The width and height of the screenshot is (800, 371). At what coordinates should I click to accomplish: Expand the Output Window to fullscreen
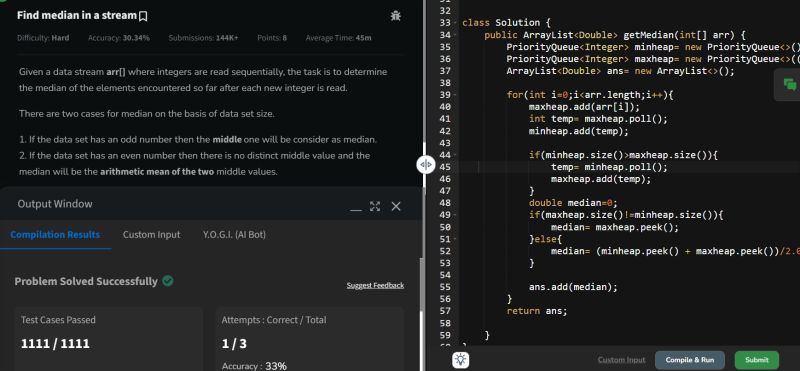point(375,206)
